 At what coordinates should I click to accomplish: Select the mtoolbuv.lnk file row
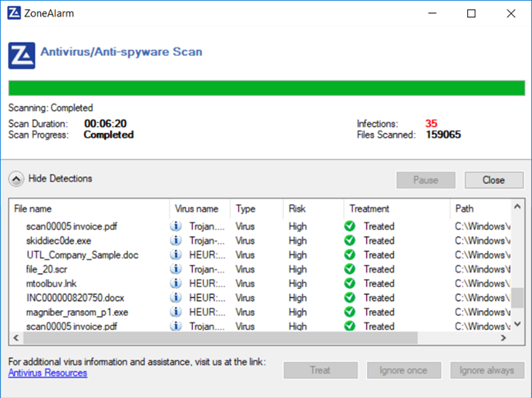260,283
